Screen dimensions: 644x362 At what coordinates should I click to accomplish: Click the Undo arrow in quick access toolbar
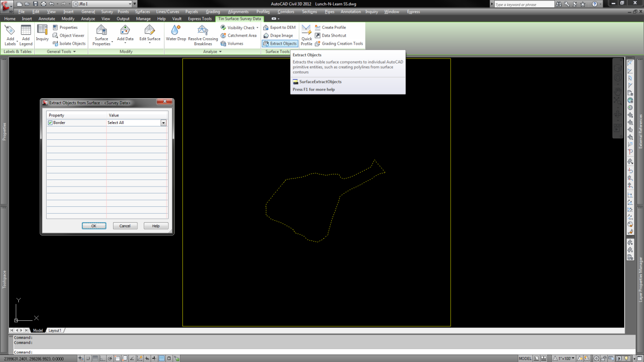[x=52, y=4]
